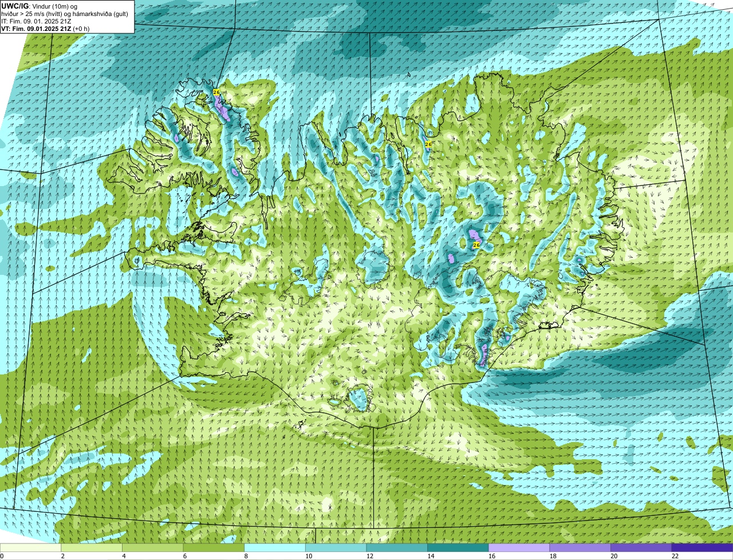Click the scale label "12"
This screenshot has width=733, height=560.
[x=369, y=556]
